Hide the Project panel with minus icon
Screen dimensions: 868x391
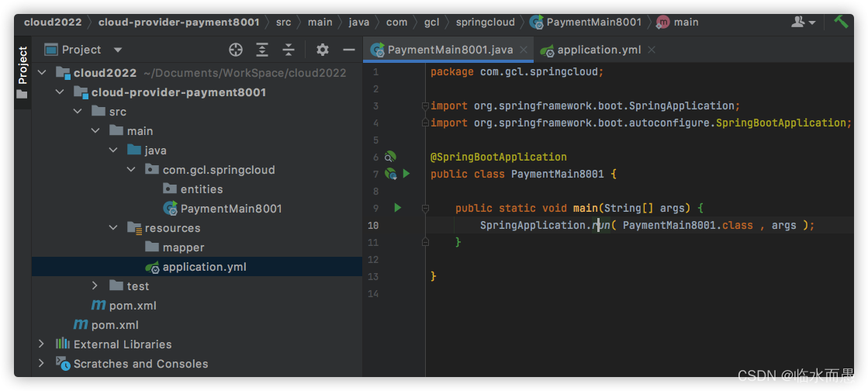click(349, 50)
